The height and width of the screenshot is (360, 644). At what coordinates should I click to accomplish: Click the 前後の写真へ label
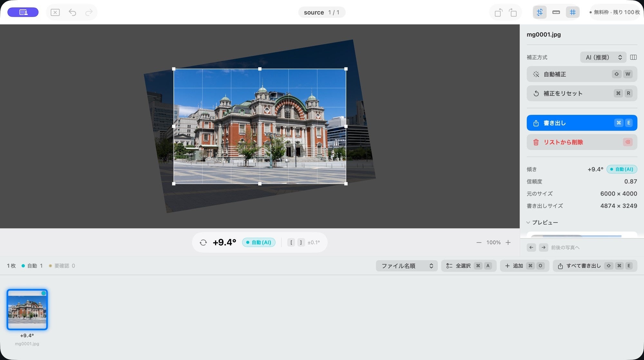[x=565, y=247]
